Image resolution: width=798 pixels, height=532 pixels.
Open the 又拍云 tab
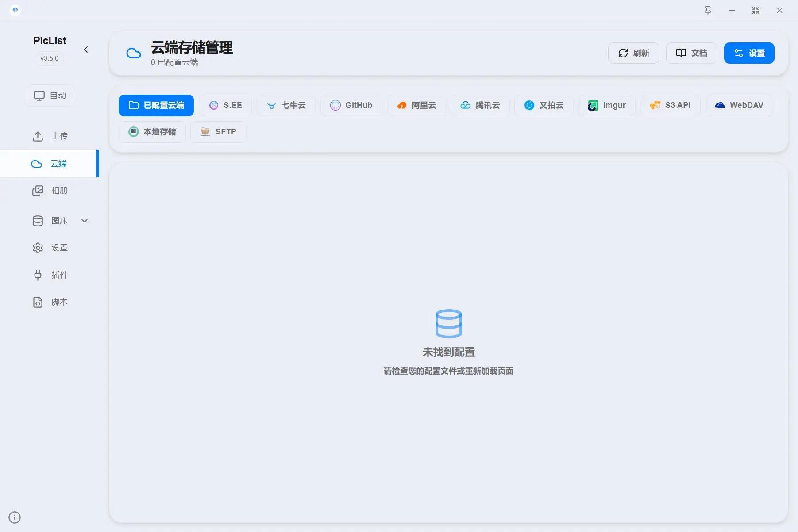544,105
